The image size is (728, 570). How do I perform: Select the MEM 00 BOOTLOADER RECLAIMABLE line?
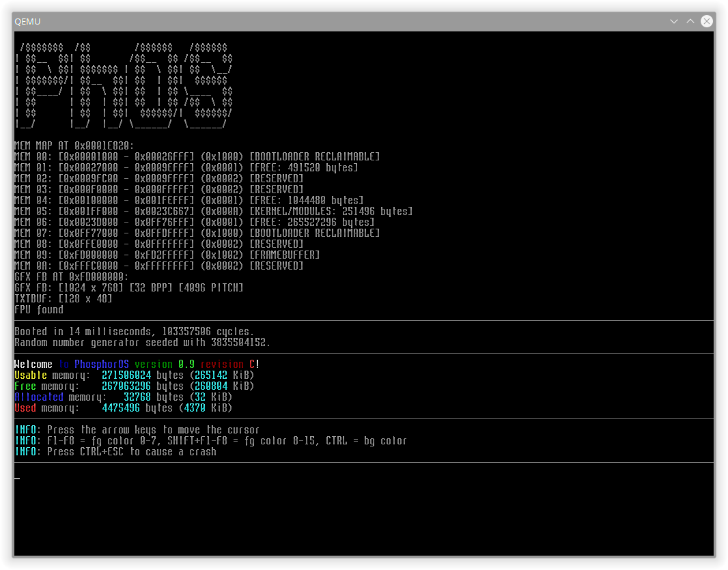197,156
